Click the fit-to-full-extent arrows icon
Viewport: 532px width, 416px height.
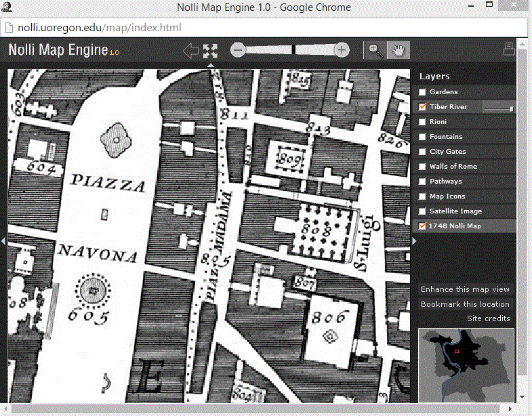click(211, 51)
